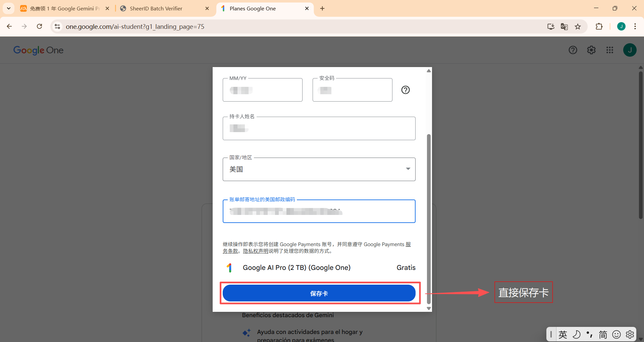Switch 简 simplified Chinese toggle
The width and height of the screenshot is (644, 342).
tap(603, 334)
